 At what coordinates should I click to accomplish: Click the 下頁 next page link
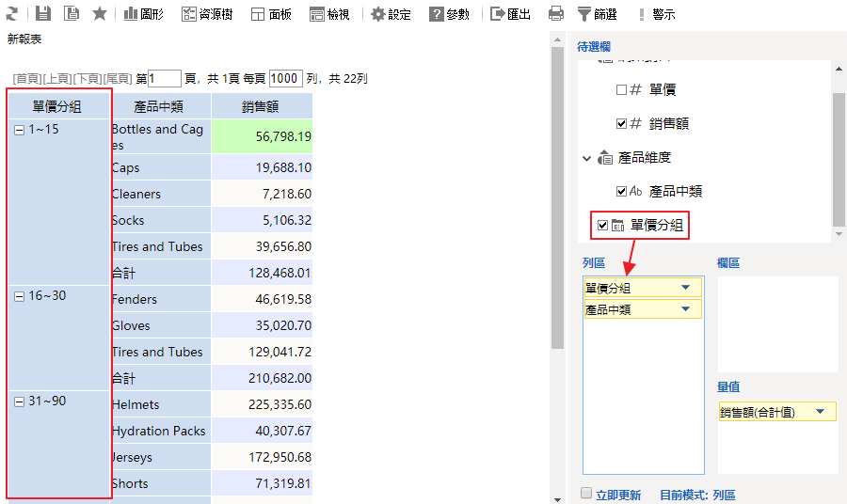88,79
